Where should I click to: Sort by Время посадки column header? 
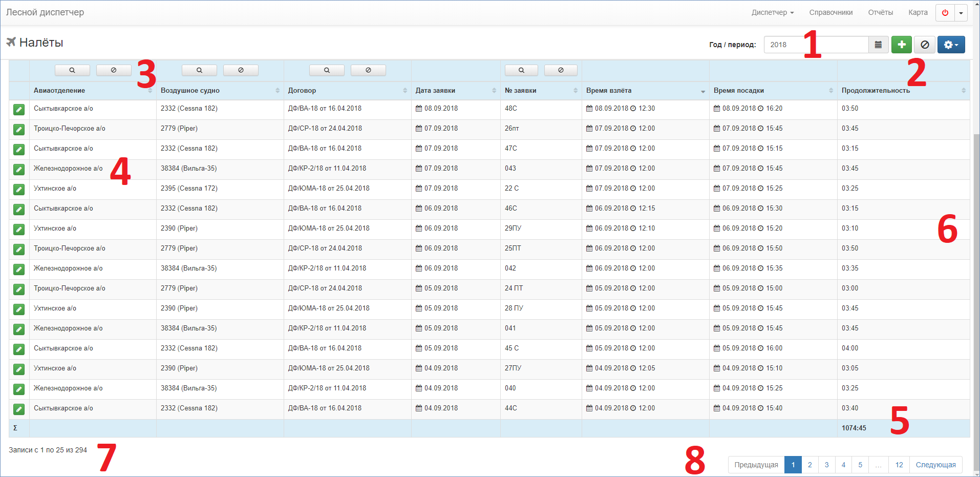(773, 91)
